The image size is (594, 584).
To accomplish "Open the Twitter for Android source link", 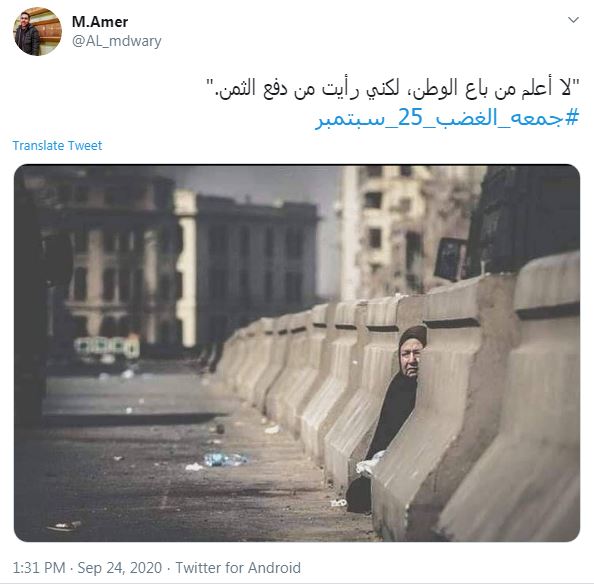I will pos(238,568).
